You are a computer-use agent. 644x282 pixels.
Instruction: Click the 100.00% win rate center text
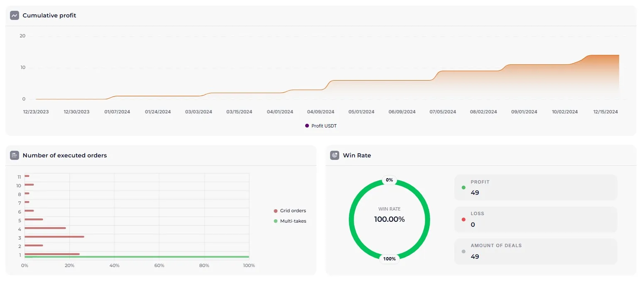pyautogui.click(x=389, y=219)
